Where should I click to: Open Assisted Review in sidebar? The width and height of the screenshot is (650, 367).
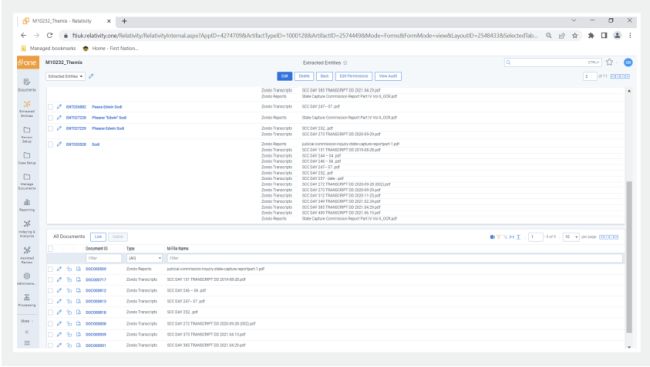pyautogui.click(x=27, y=255)
